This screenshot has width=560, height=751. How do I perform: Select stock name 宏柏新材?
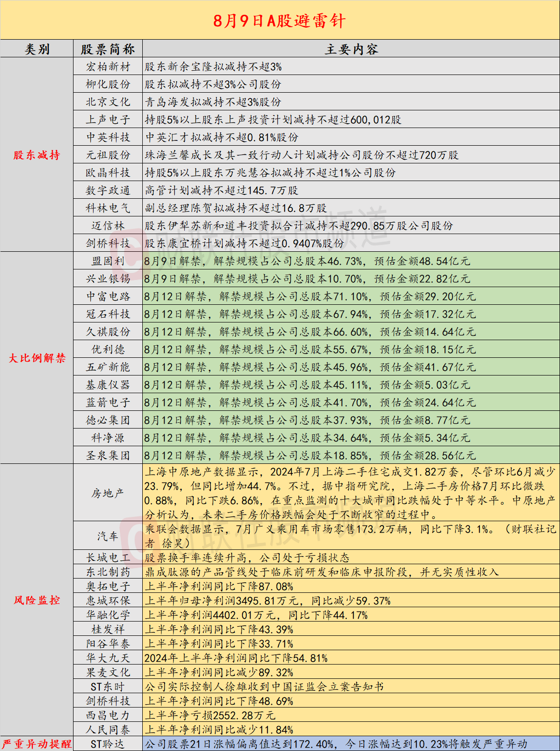[x=108, y=67]
